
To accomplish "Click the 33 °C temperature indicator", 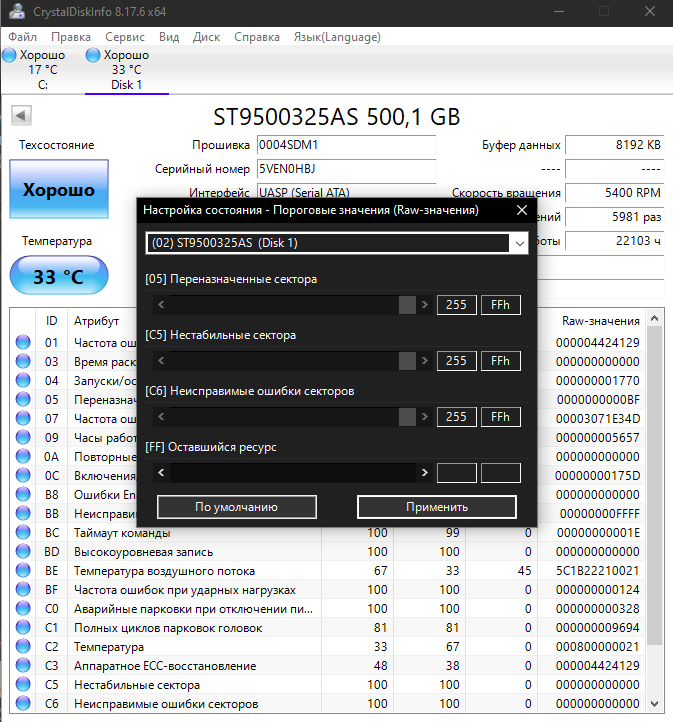I will pos(59,275).
